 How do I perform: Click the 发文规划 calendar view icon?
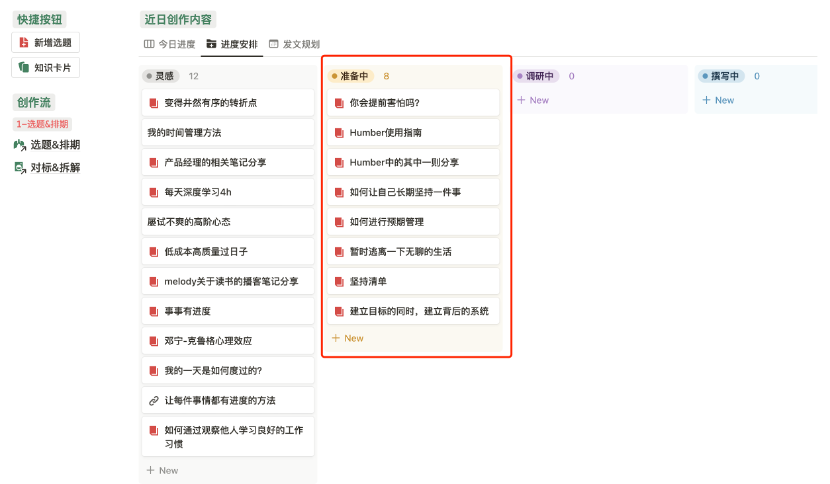pyautogui.click(x=274, y=44)
